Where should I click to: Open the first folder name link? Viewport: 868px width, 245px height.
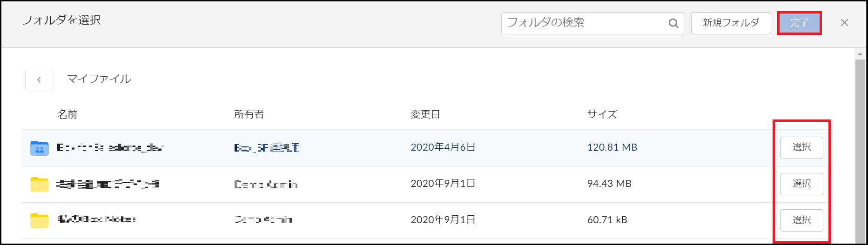[x=110, y=148]
